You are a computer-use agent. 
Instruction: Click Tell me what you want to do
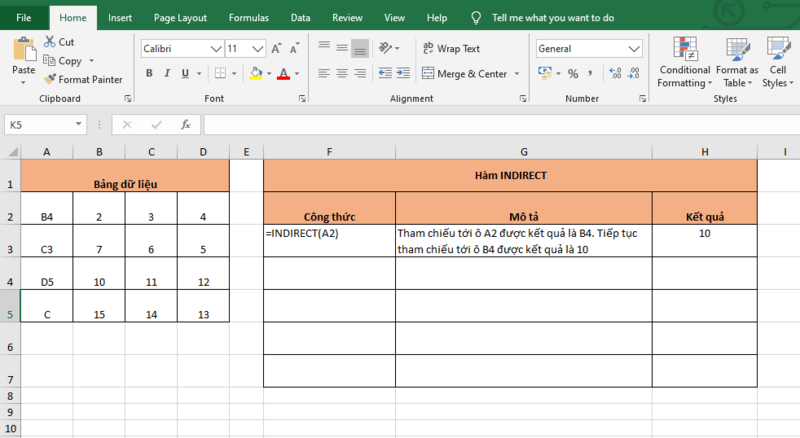(565, 18)
